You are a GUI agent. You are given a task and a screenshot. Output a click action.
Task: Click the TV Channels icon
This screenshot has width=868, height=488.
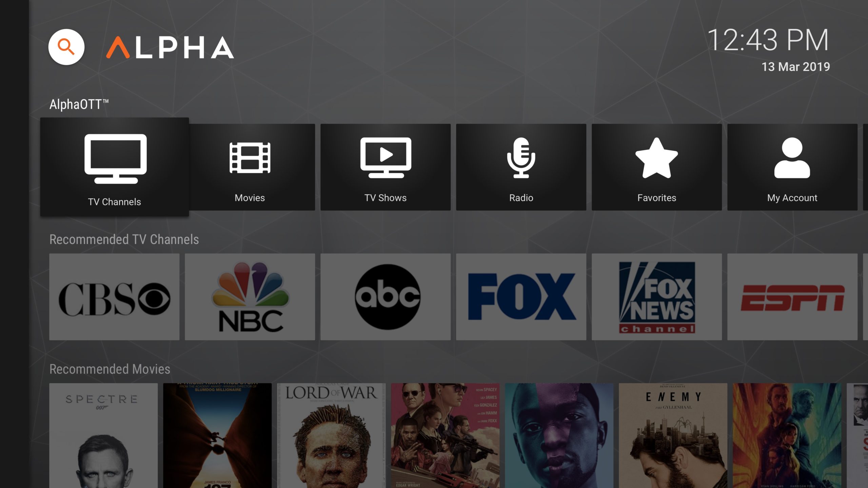click(114, 167)
